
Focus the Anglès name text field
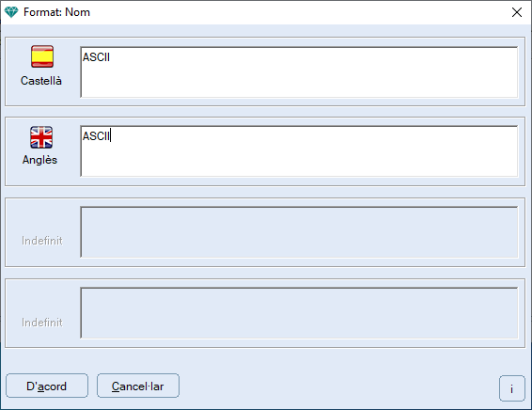point(299,151)
